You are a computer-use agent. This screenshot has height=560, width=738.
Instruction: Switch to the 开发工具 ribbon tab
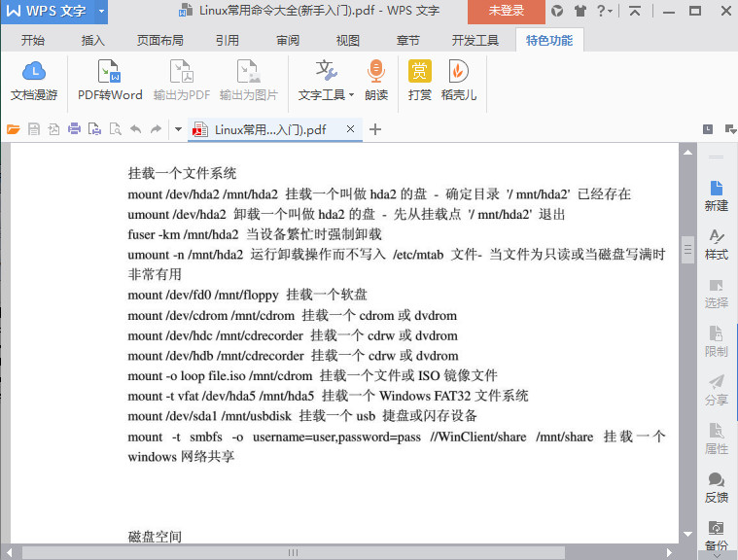click(475, 41)
